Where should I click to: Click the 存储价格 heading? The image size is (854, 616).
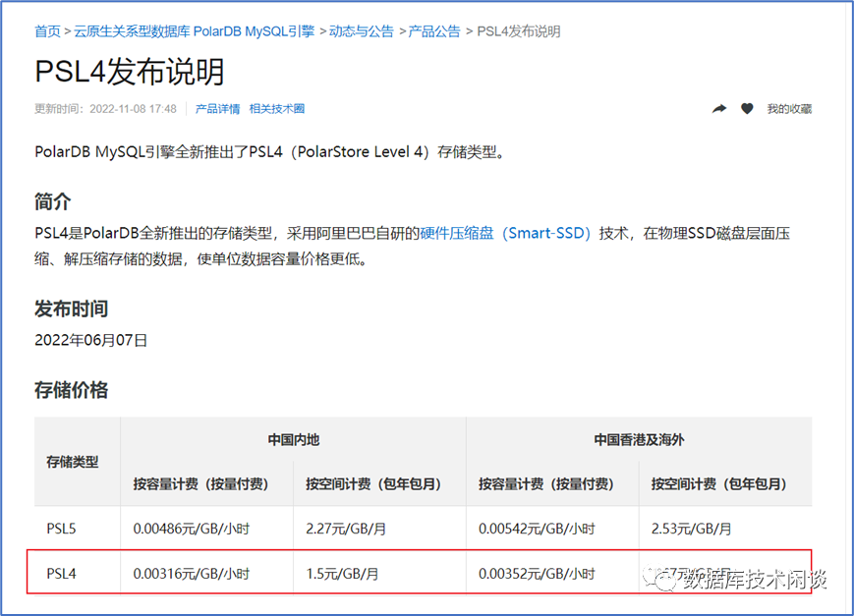[x=71, y=390]
